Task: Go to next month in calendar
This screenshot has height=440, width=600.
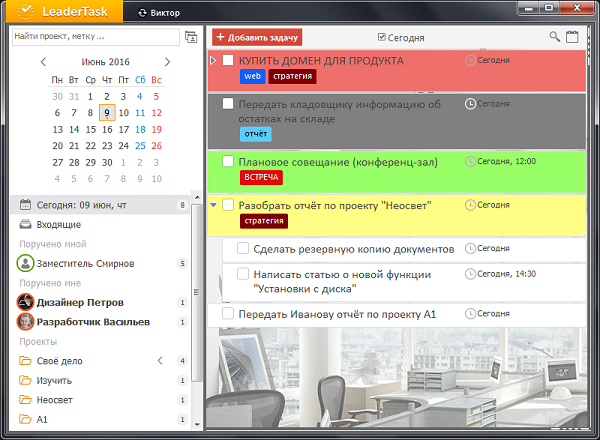Action: (167, 62)
